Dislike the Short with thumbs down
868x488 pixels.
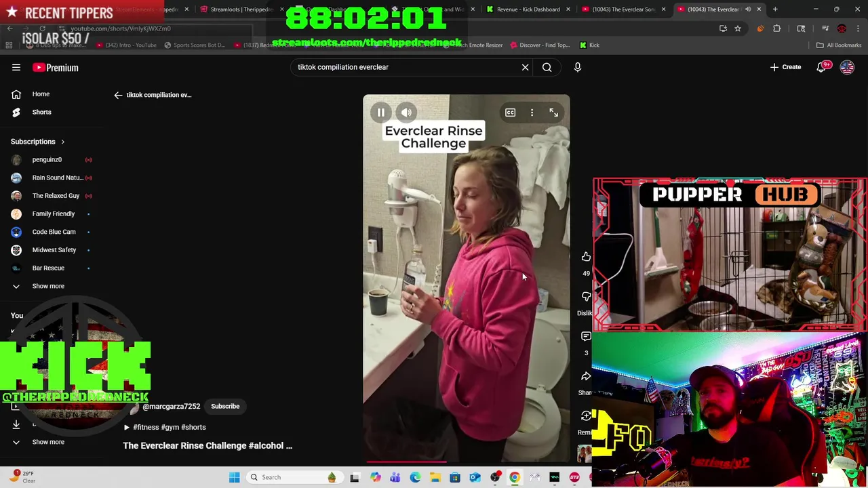tap(586, 297)
